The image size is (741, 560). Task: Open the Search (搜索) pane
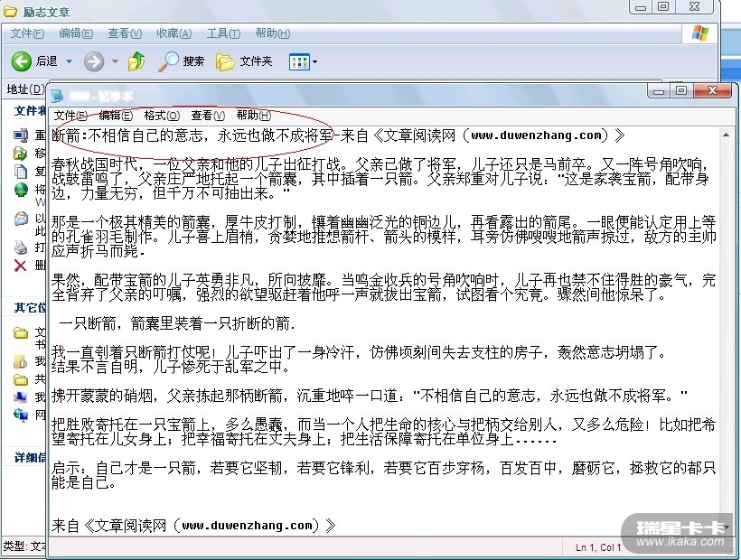point(181,61)
